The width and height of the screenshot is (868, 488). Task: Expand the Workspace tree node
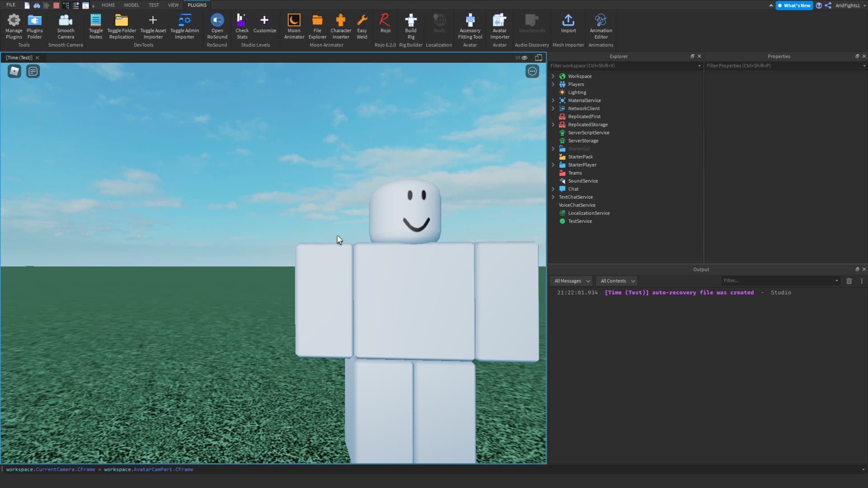[x=553, y=76]
